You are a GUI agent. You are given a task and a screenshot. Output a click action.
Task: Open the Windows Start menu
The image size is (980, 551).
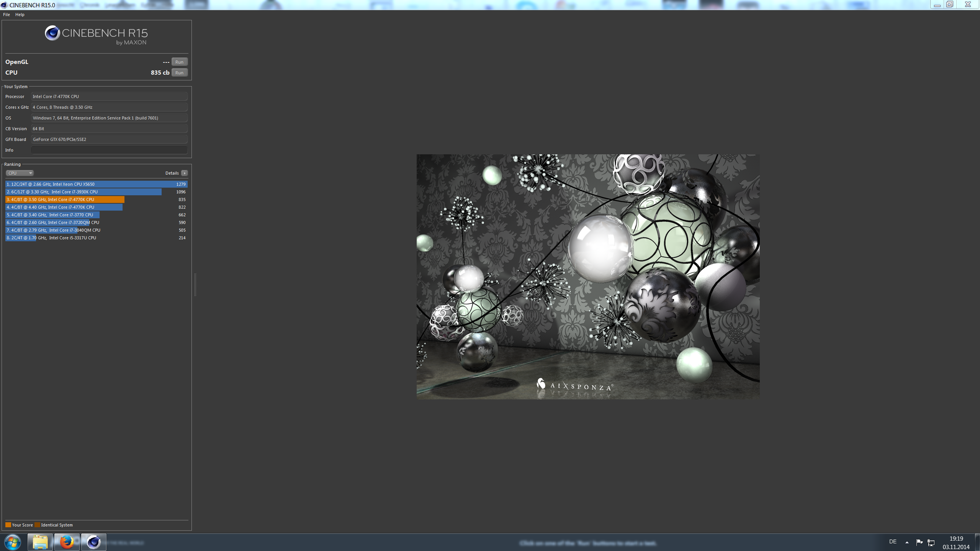pyautogui.click(x=13, y=542)
